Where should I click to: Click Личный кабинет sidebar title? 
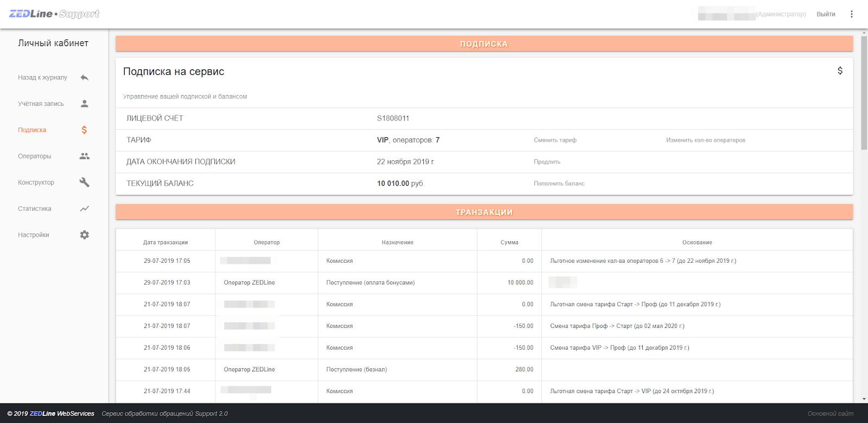(53, 43)
